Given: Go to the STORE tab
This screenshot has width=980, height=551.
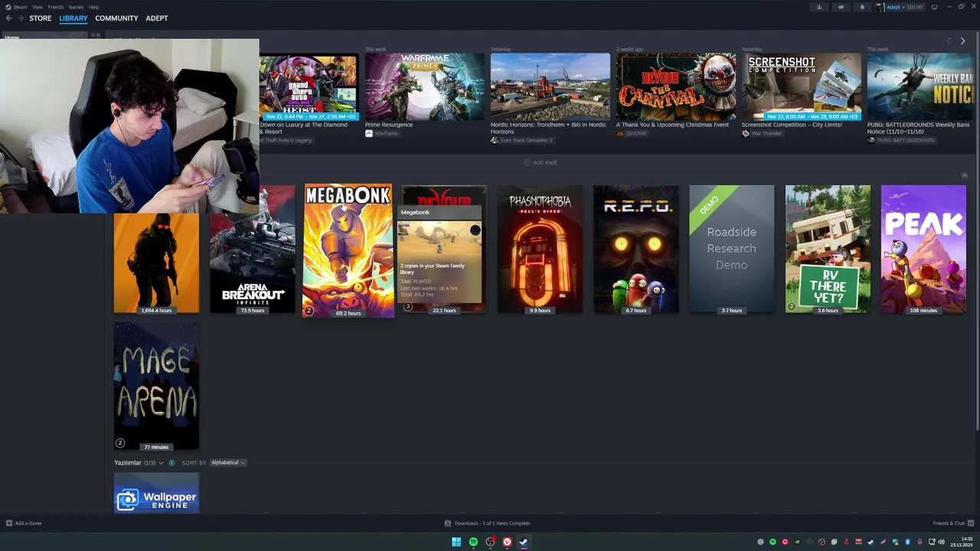Looking at the screenshot, I should point(40,18).
